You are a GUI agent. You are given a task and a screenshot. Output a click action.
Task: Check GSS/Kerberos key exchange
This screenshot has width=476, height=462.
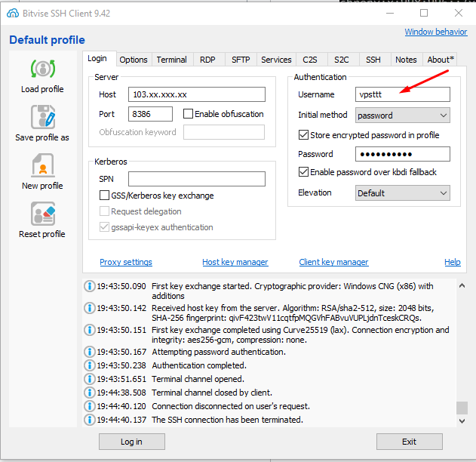point(104,196)
